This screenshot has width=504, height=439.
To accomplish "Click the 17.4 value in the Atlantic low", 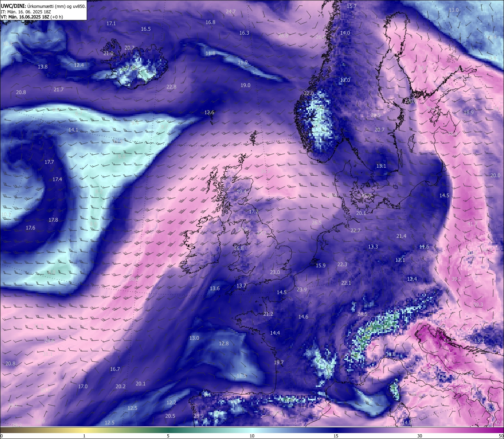I will click(57, 179).
